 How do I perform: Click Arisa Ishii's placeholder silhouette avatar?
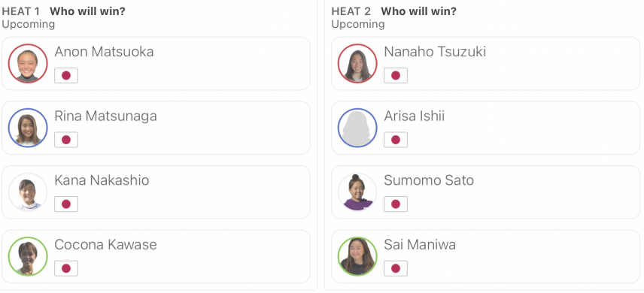(357, 128)
